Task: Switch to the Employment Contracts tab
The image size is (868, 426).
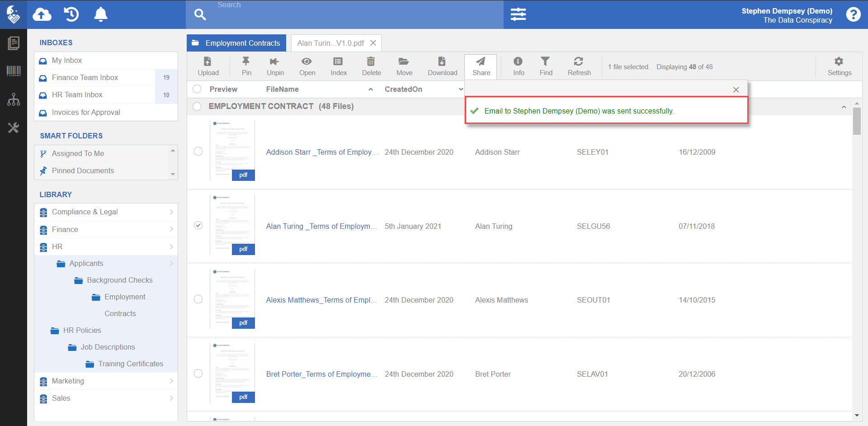Action: click(236, 43)
